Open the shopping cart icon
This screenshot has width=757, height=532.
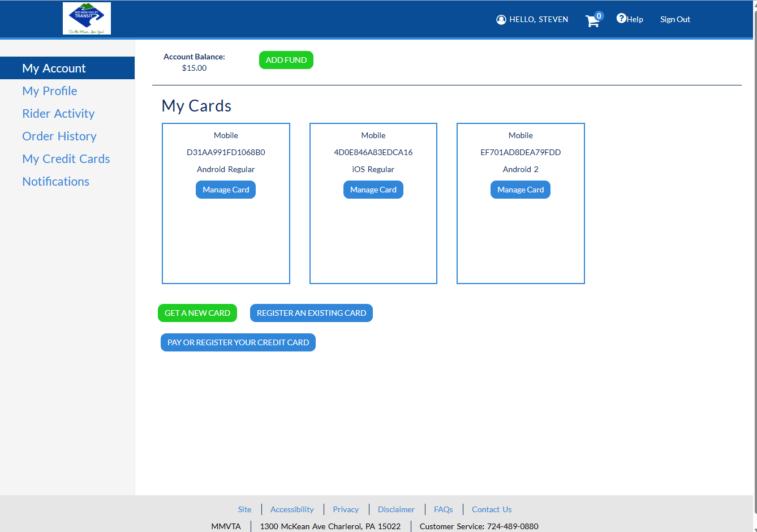[592, 21]
